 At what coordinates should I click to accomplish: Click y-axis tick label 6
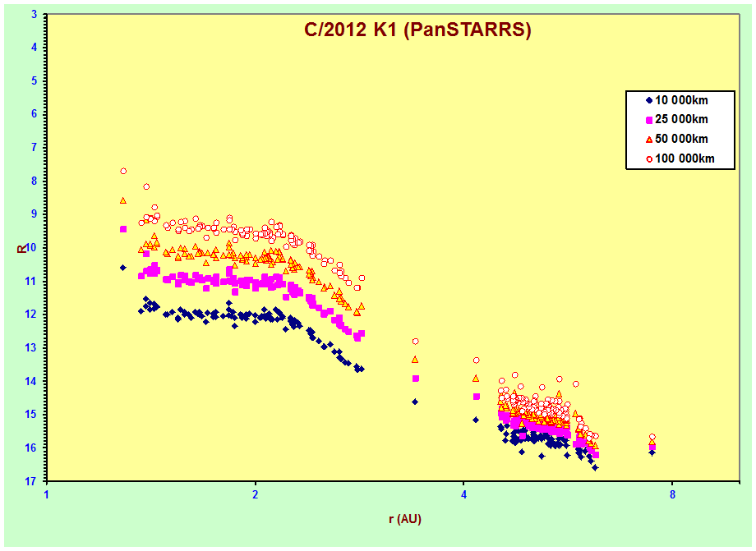pos(34,114)
